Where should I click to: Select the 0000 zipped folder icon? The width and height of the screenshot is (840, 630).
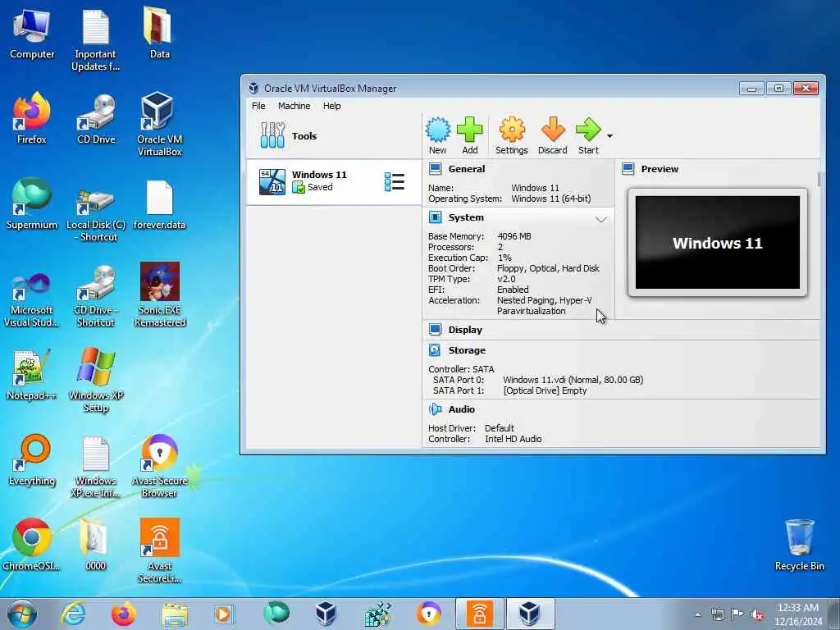click(x=96, y=545)
